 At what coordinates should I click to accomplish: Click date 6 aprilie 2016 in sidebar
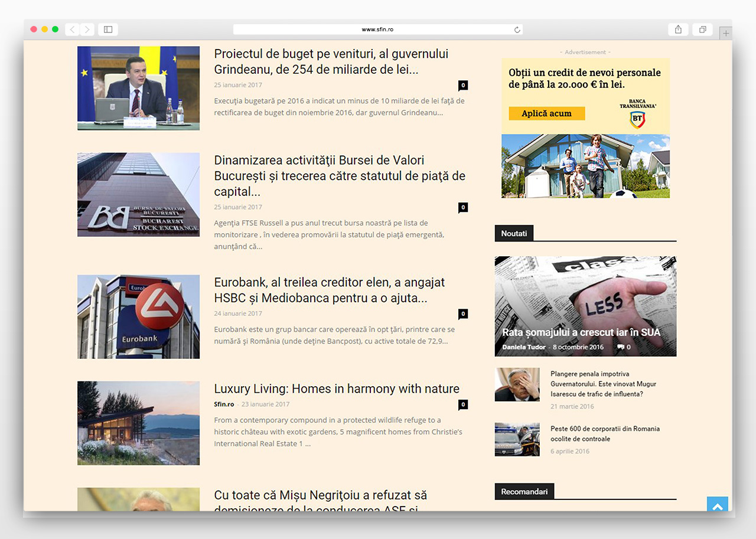click(x=570, y=451)
